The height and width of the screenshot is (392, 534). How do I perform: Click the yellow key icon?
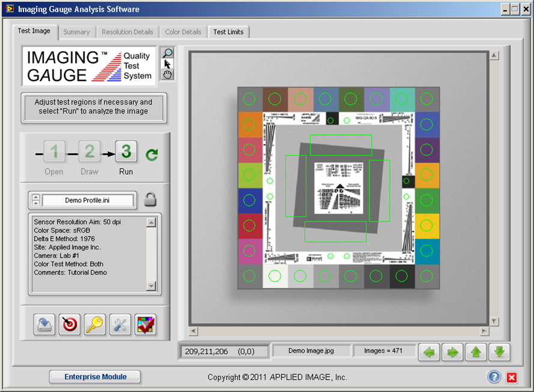point(95,324)
